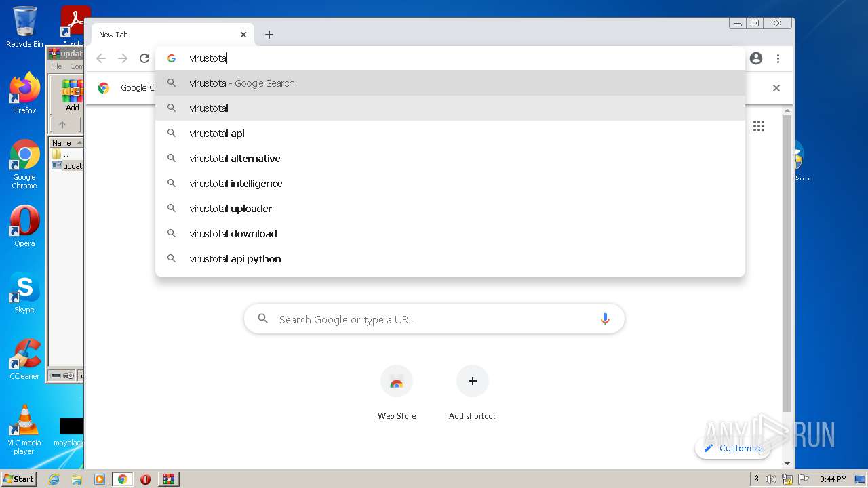Open Skype desktop shortcut
868x488 pixels.
click(x=24, y=293)
